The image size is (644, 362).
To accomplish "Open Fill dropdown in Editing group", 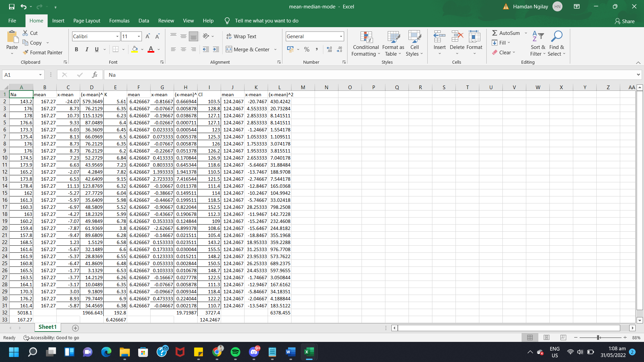I will 501,43.
